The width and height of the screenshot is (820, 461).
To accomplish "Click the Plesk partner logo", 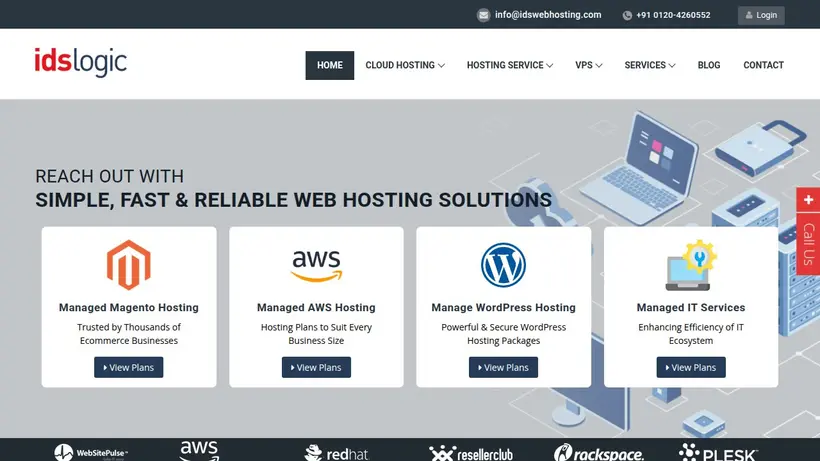I will [718, 453].
